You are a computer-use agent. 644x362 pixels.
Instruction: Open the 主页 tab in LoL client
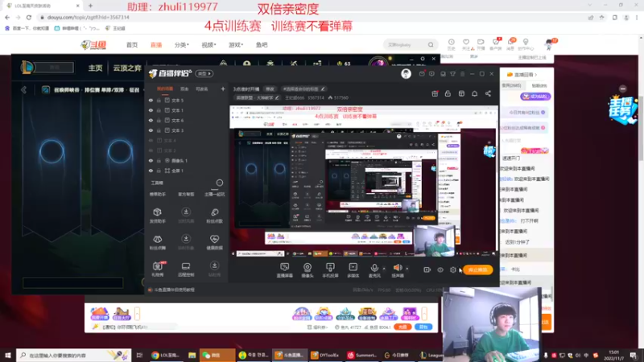click(x=95, y=68)
